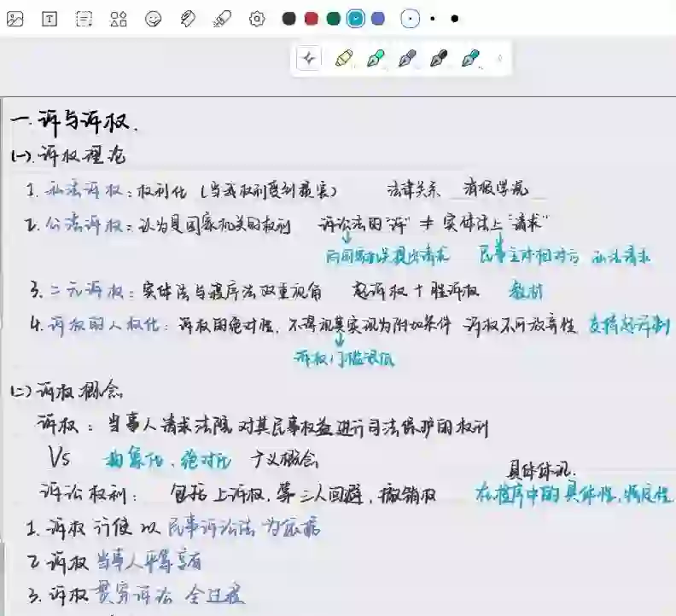Pick the selected cyan-blue ink color
Screen dimensions: 676x616
(x=356, y=19)
